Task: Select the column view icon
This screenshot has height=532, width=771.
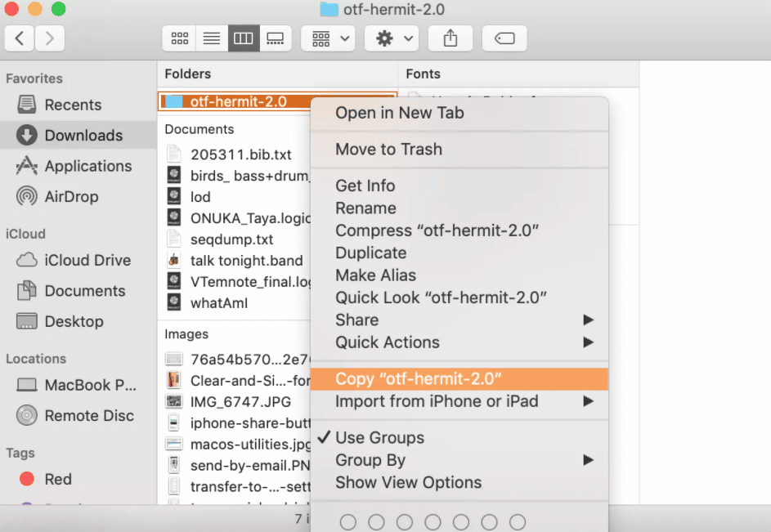Action: (243, 38)
